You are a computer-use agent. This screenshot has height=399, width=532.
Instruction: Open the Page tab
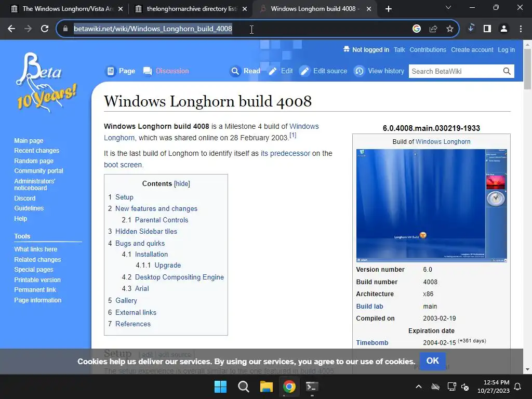pos(121,71)
